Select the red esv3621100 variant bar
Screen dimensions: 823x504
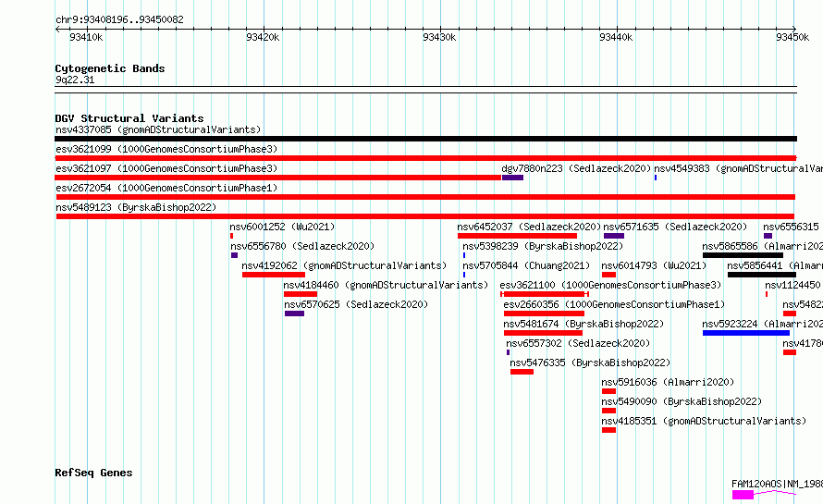point(545,294)
